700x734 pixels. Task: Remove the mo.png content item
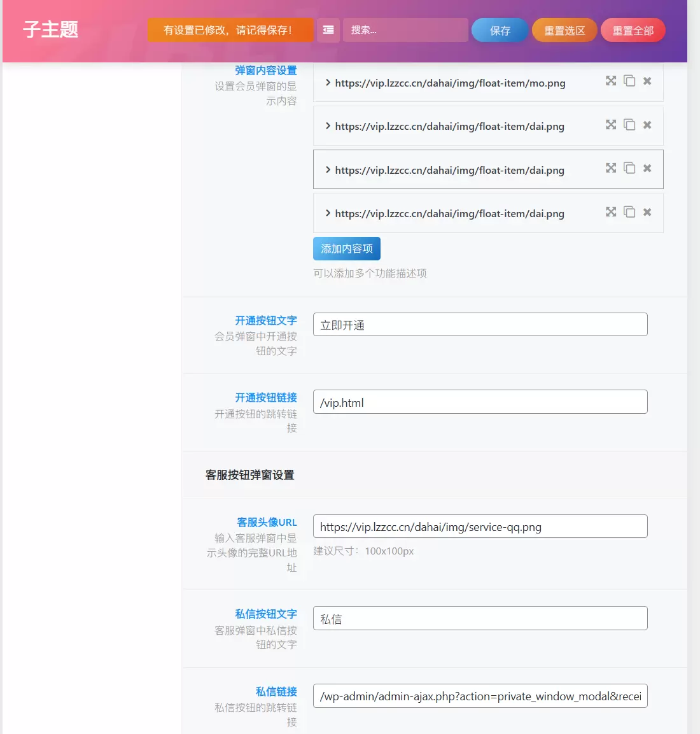(x=647, y=81)
